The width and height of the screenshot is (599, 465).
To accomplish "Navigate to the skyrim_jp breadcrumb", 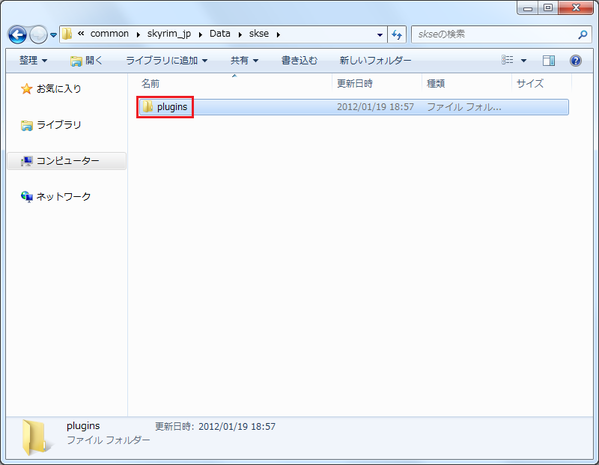I will point(169,34).
